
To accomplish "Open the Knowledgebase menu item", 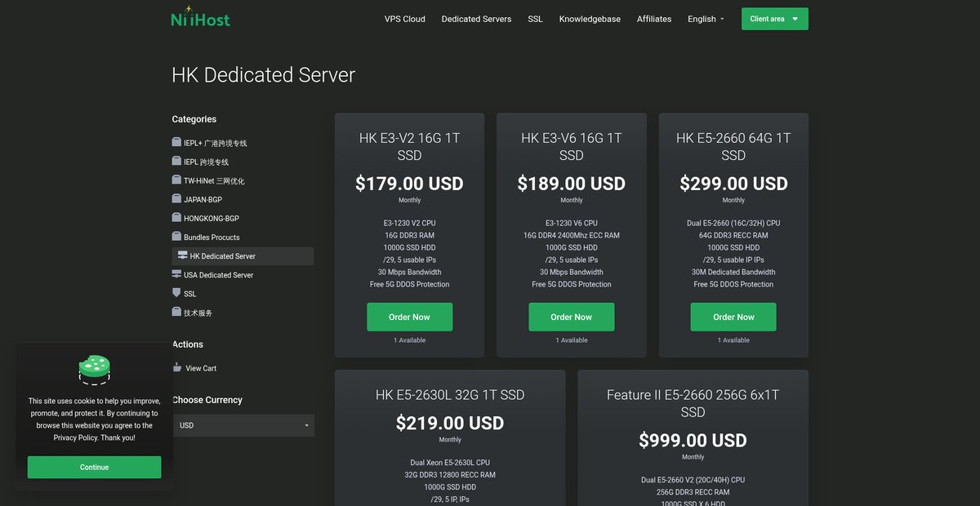I will pyautogui.click(x=590, y=19).
